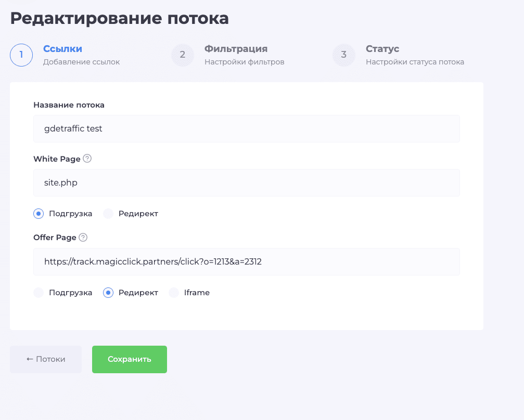The image size is (524, 420).
Task: Click the step 3 numbered circle
Action: (x=344, y=56)
